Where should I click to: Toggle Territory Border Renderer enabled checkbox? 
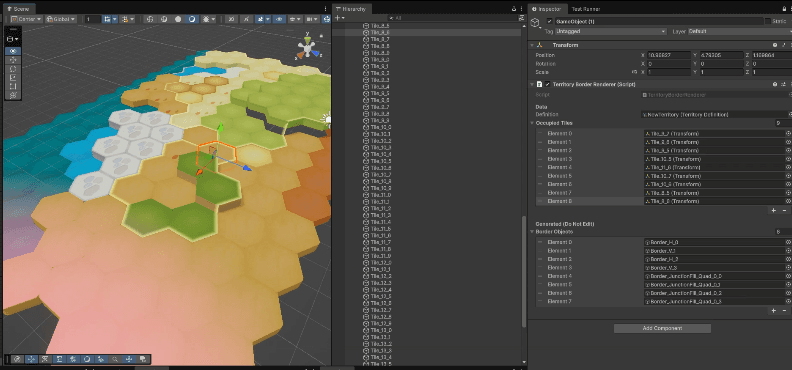(x=548, y=84)
